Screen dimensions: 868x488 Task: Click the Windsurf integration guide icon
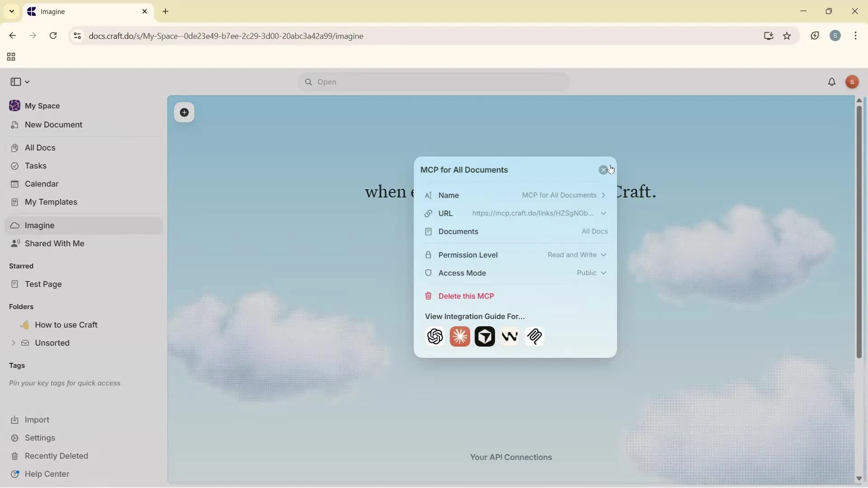509,337
